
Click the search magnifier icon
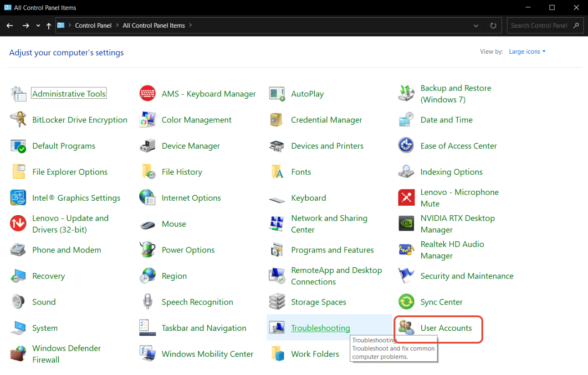577,25
